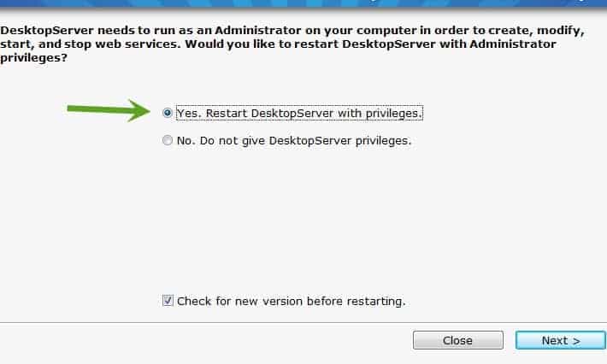The height and width of the screenshot is (364, 607).
Task: Choose the No privileges radio button
Action: (x=168, y=140)
